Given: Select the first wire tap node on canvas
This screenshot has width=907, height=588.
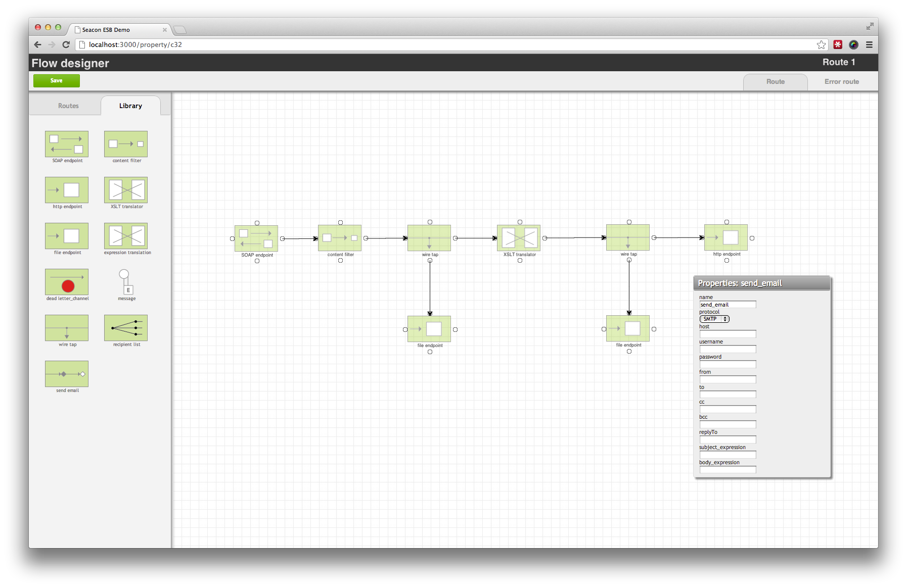Looking at the screenshot, I should 429,238.
